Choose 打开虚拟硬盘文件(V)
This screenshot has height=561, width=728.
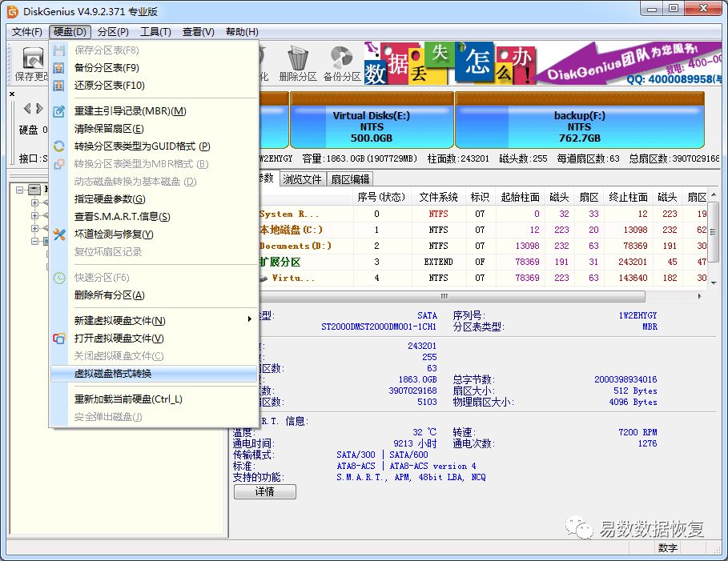(154, 339)
